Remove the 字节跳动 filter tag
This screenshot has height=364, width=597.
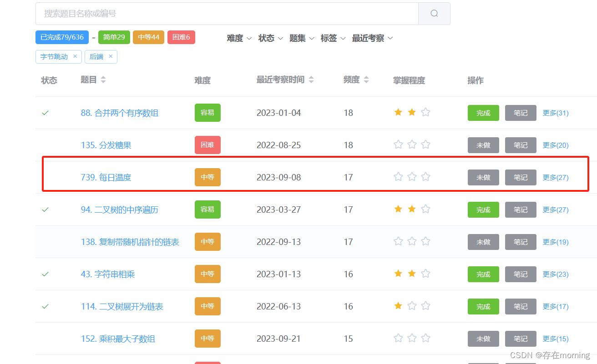point(75,56)
